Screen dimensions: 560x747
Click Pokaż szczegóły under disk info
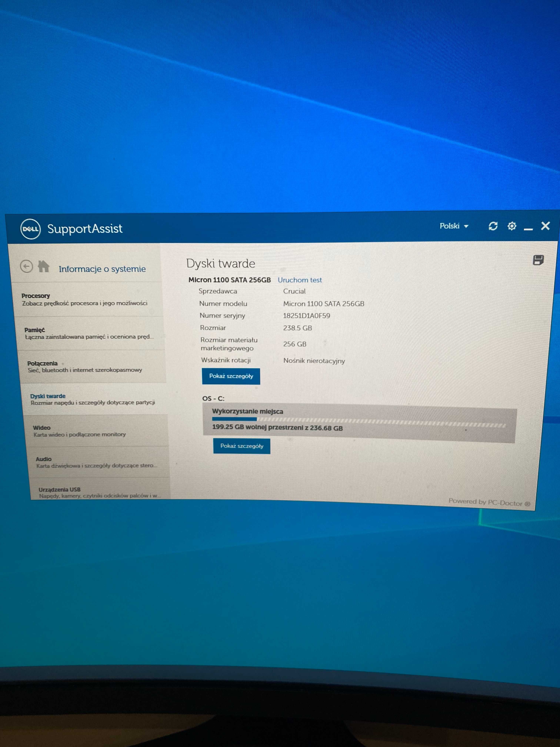click(x=231, y=376)
